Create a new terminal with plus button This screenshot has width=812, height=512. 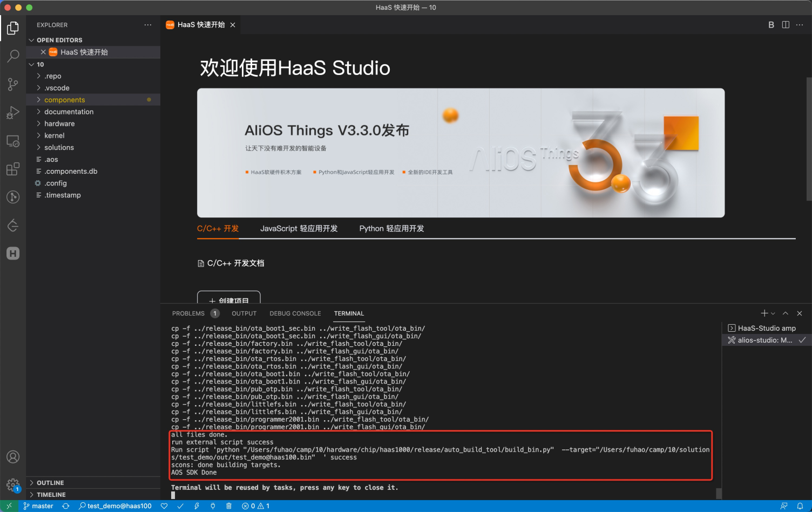click(x=764, y=313)
